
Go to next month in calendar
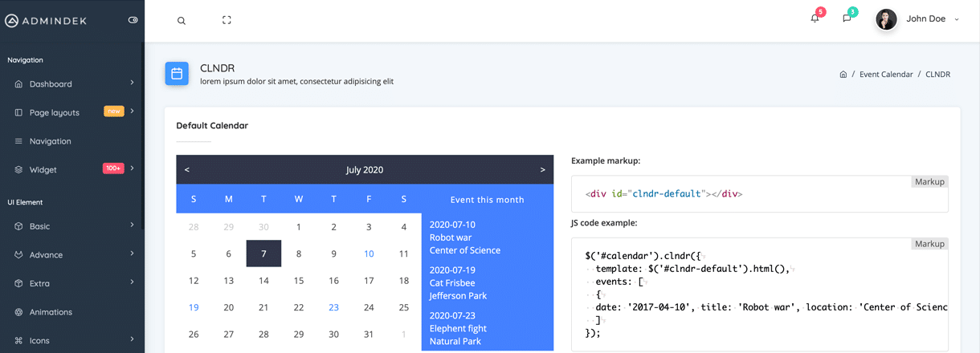(542, 170)
